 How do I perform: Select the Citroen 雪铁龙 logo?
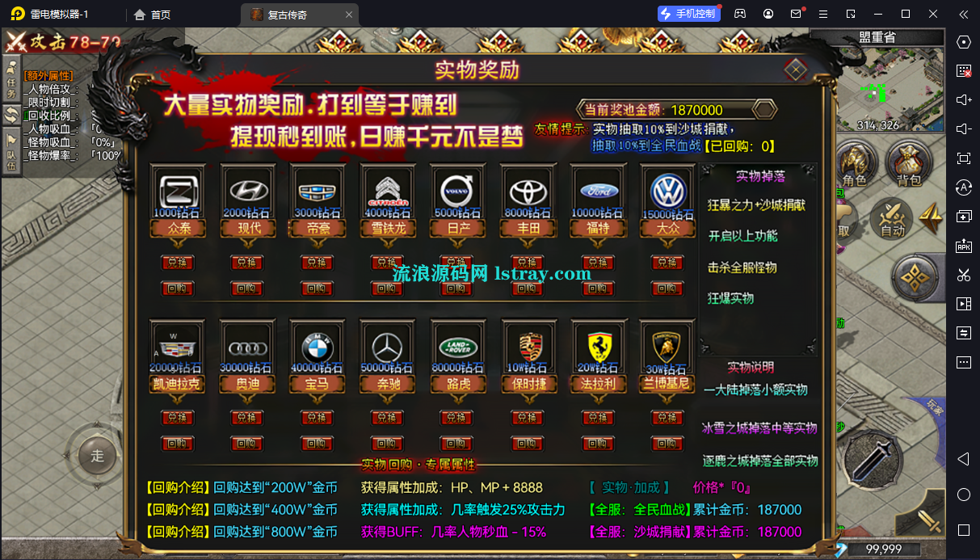(387, 191)
